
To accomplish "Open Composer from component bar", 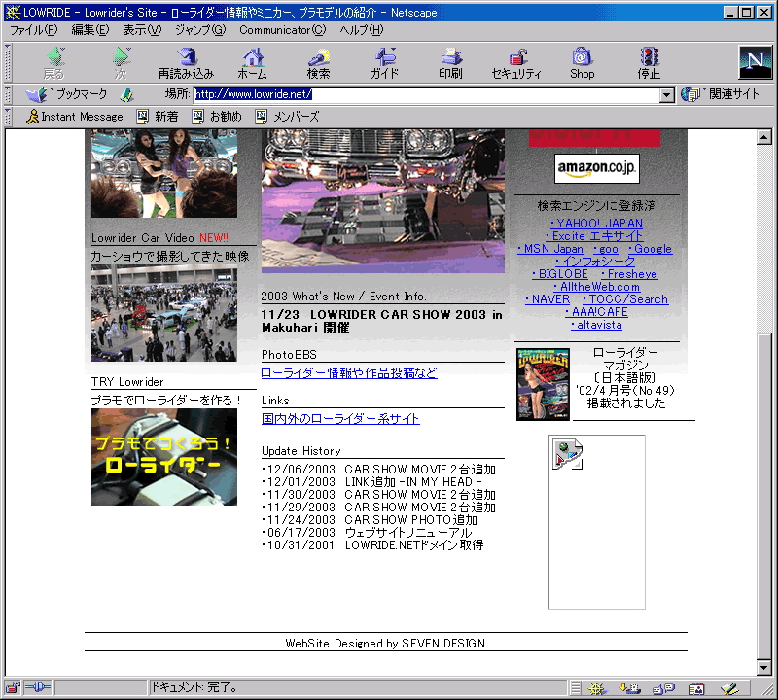I will [x=730, y=688].
